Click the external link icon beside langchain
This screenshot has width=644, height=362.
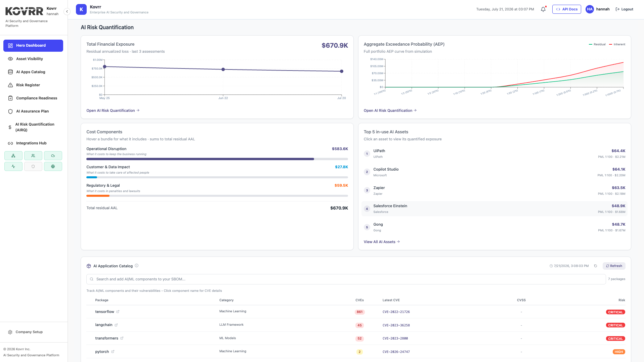(x=116, y=325)
